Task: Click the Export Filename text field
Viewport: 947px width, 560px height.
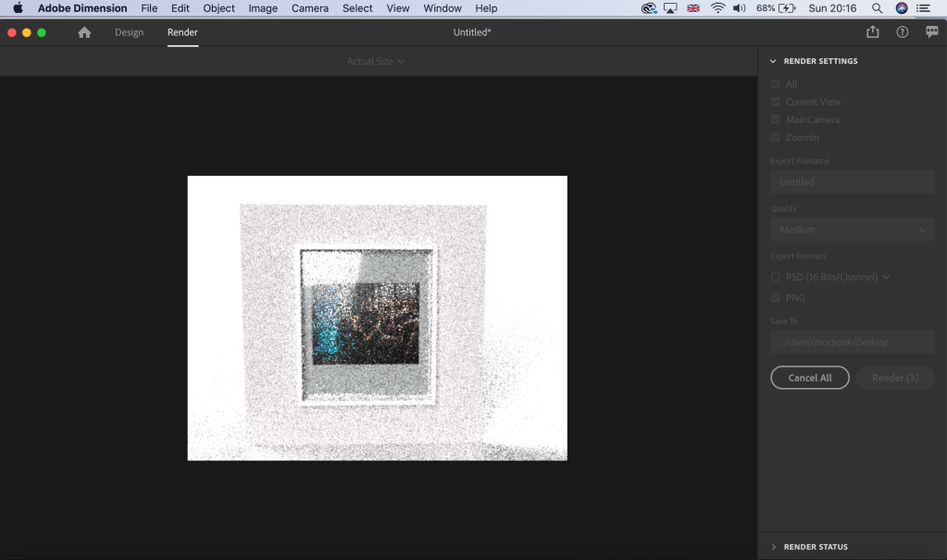Action: coord(852,182)
